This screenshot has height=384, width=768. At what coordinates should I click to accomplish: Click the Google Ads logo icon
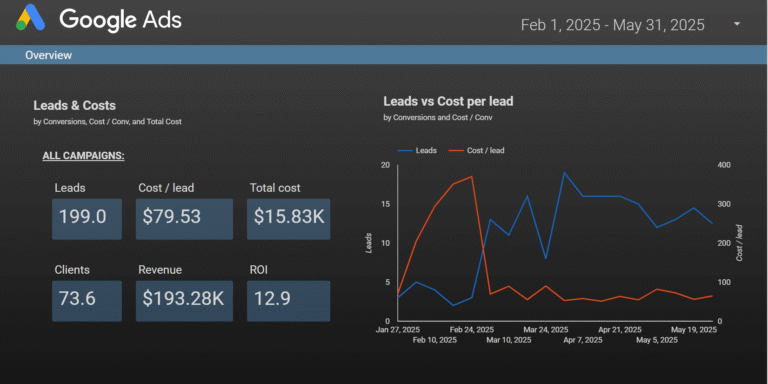[30, 18]
